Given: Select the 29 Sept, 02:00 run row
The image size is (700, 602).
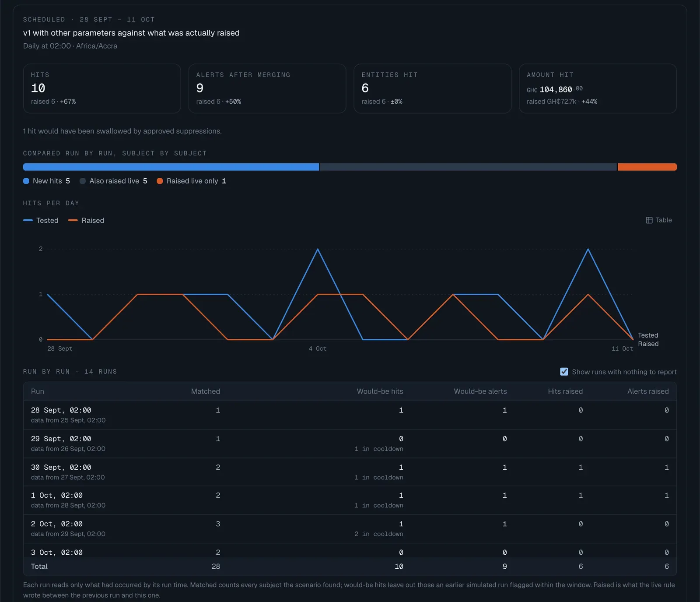Looking at the screenshot, I should 350,444.
